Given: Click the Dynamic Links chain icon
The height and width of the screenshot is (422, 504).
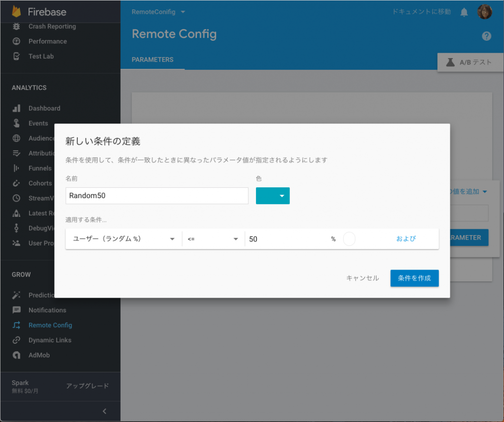Looking at the screenshot, I should point(16,340).
